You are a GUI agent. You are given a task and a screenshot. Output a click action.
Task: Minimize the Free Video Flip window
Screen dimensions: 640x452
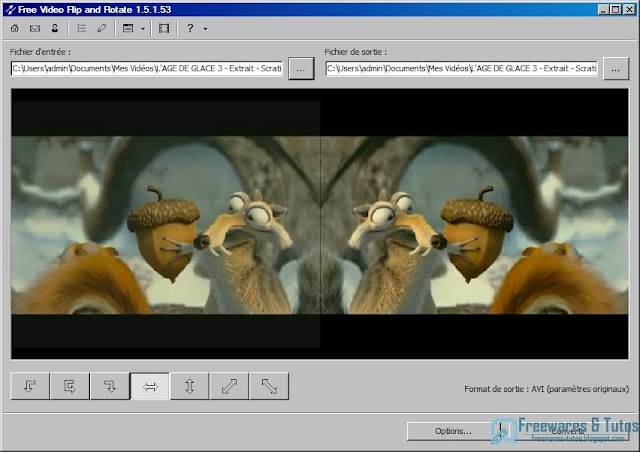point(603,9)
